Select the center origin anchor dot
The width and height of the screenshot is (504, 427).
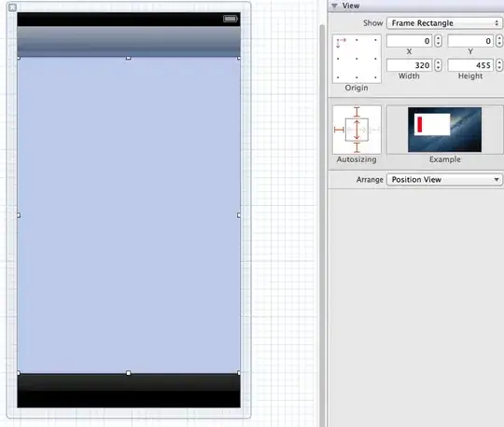pyautogui.click(x=357, y=59)
